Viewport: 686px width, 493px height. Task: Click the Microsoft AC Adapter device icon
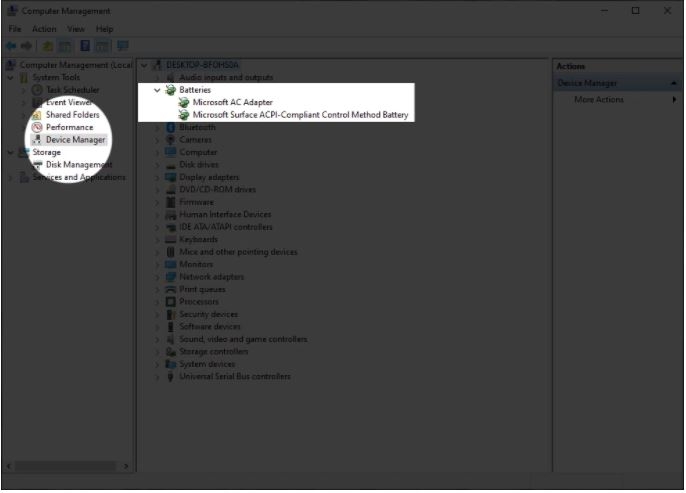click(184, 102)
